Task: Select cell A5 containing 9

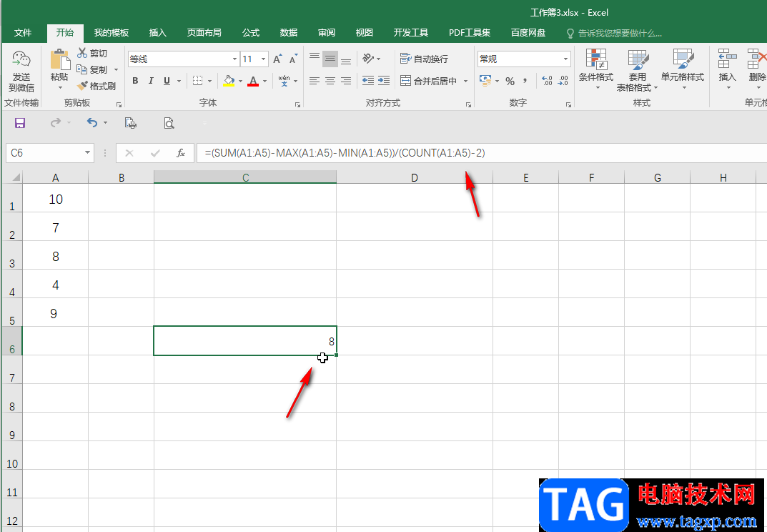Action: click(56, 312)
